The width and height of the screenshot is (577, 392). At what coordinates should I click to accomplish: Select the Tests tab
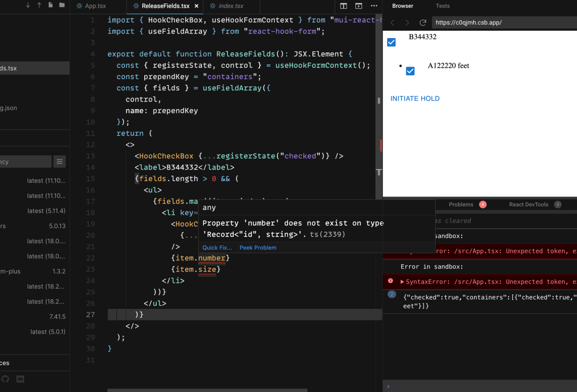click(442, 6)
